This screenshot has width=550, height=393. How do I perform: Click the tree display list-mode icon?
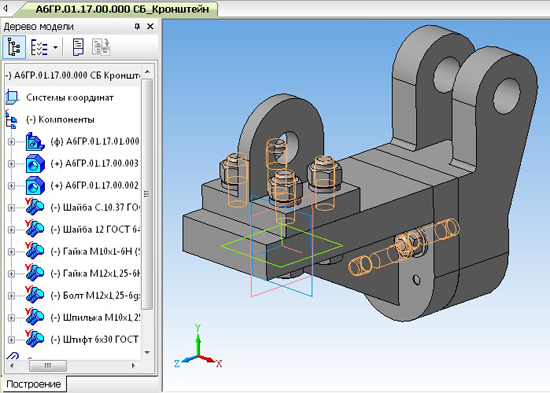39,47
